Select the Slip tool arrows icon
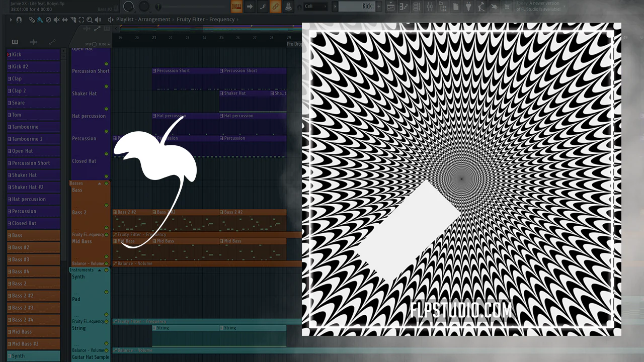This screenshot has height=362, width=644. click(x=65, y=20)
